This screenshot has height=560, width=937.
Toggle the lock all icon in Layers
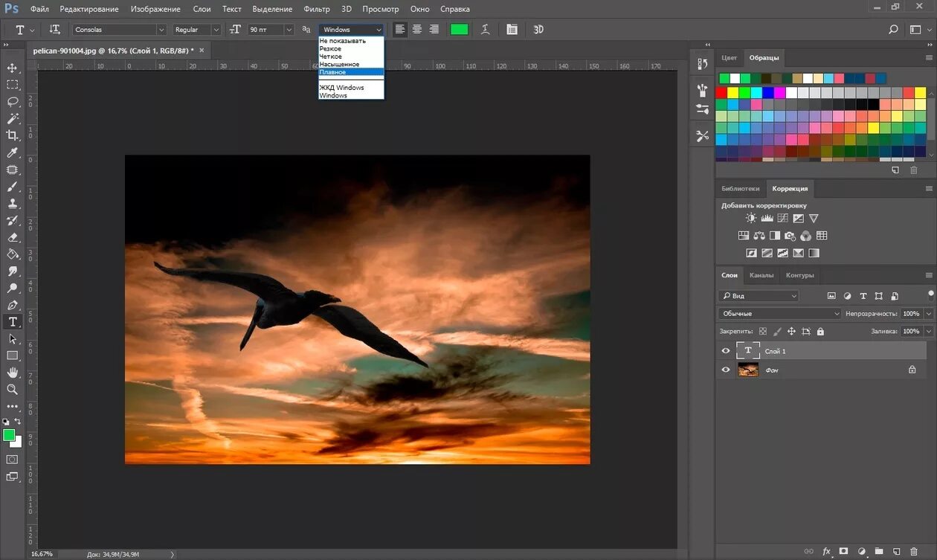tap(820, 332)
